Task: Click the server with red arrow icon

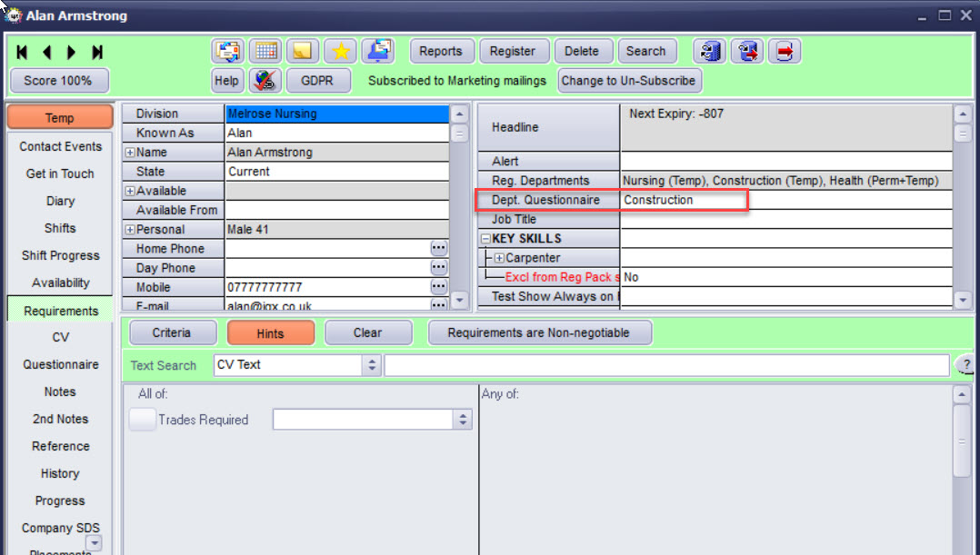Action: point(747,51)
